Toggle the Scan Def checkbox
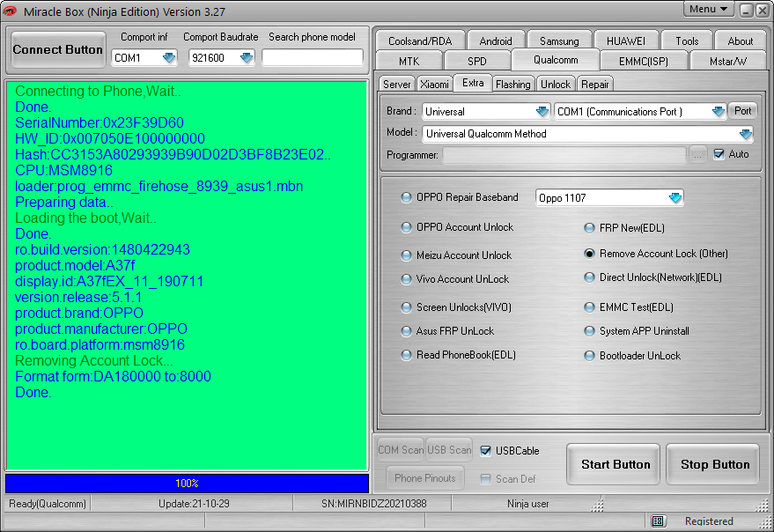The width and height of the screenshot is (774, 532). (x=485, y=478)
